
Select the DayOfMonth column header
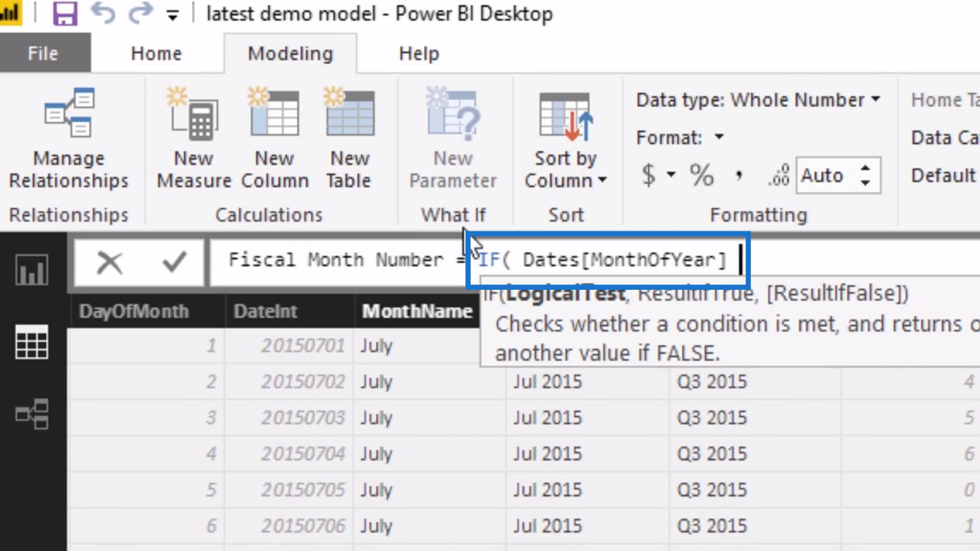point(146,311)
